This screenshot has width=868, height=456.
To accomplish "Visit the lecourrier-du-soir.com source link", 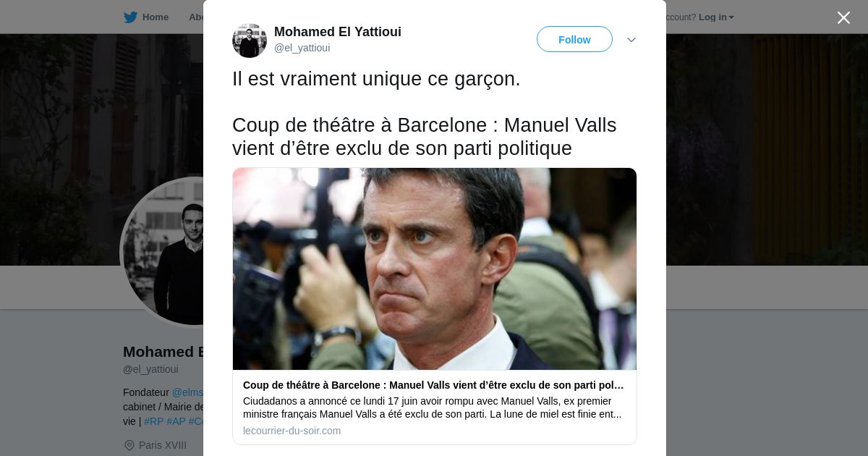I will click(x=292, y=431).
